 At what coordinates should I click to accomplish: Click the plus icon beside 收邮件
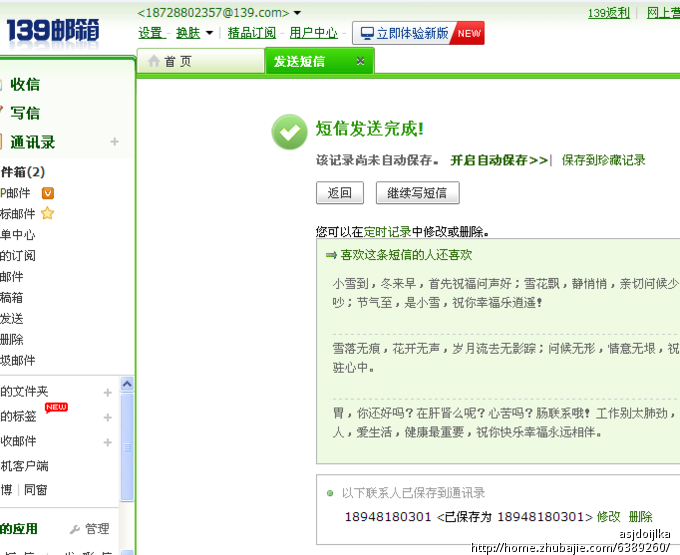(x=108, y=442)
